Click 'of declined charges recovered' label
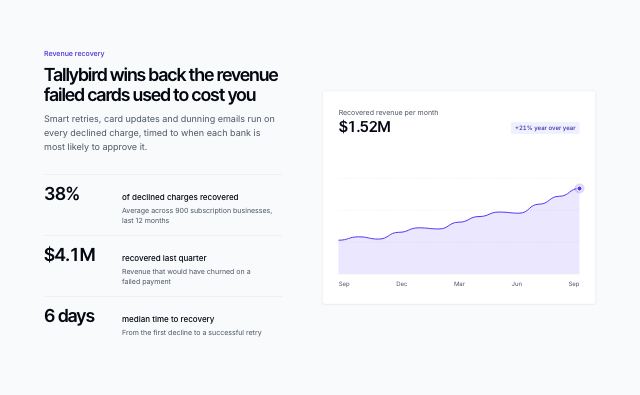This screenshot has height=395, width=640. coord(180,197)
